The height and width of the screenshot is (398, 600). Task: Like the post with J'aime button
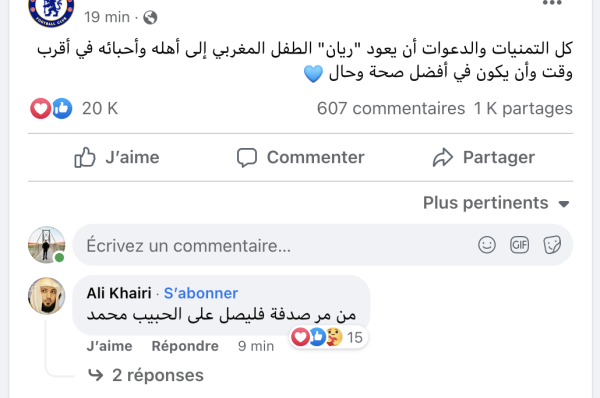coord(117,157)
